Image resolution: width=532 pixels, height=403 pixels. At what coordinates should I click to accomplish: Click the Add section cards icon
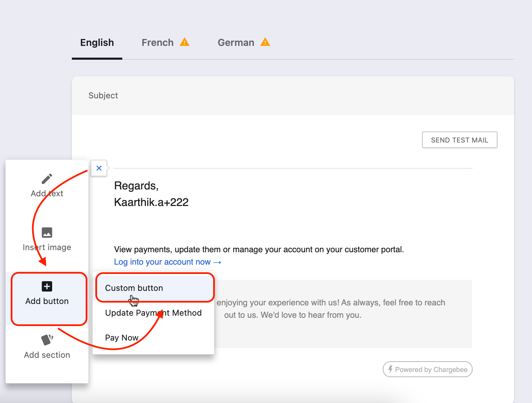[47, 340]
